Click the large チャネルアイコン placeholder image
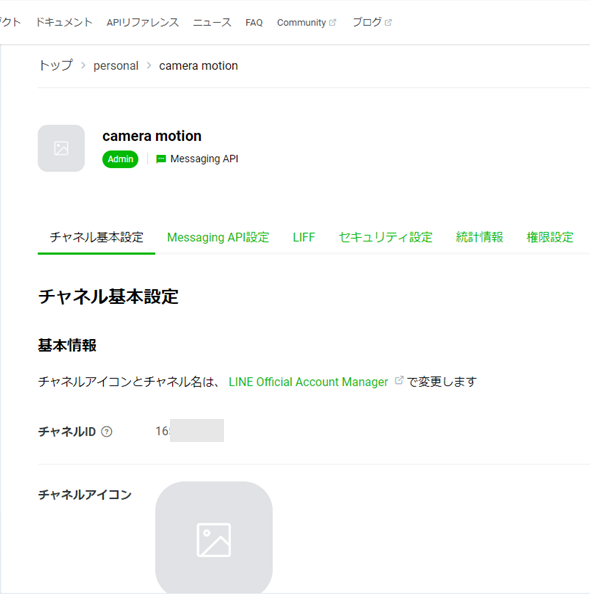 pyautogui.click(x=214, y=538)
